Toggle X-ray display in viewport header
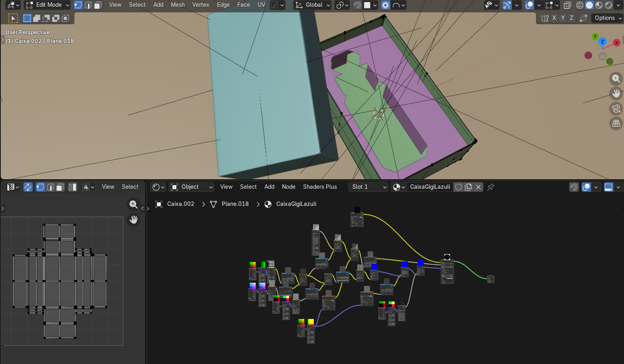 coord(567,5)
